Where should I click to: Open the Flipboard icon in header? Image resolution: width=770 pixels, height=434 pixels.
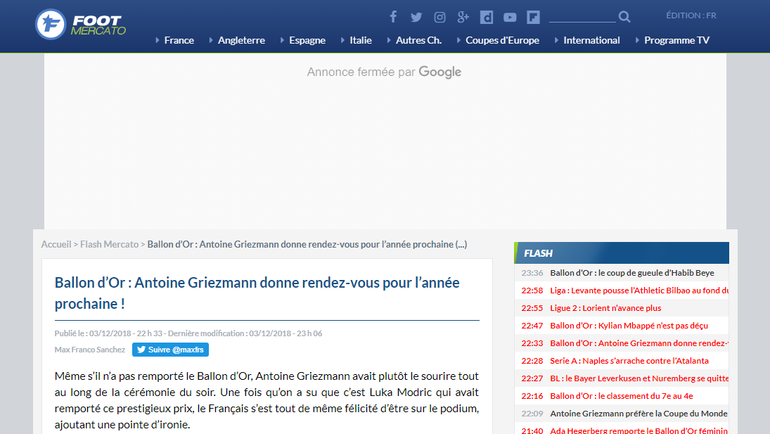coord(534,17)
